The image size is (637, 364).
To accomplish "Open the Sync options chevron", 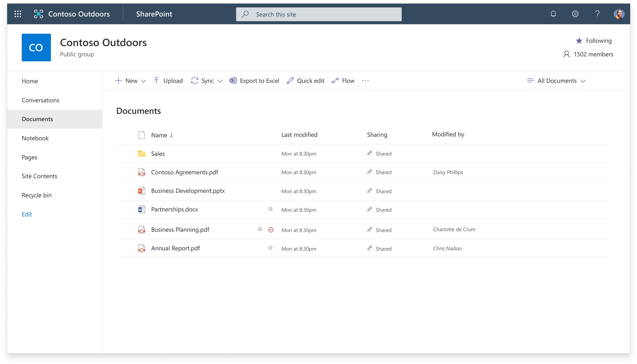I will [220, 81].
